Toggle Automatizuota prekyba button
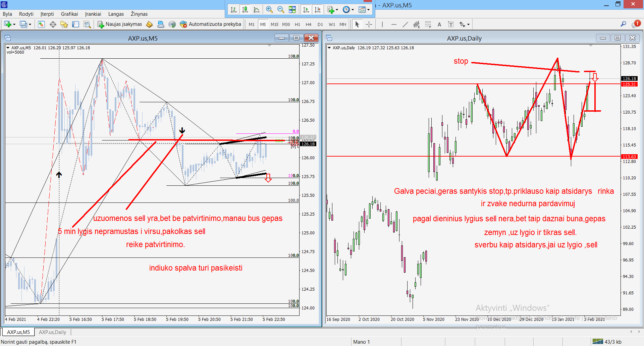The image size is (644, 346). click(x=210, y=24)
